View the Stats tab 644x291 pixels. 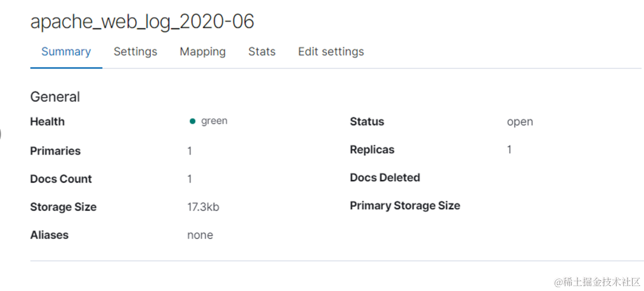tap(262, 52)
